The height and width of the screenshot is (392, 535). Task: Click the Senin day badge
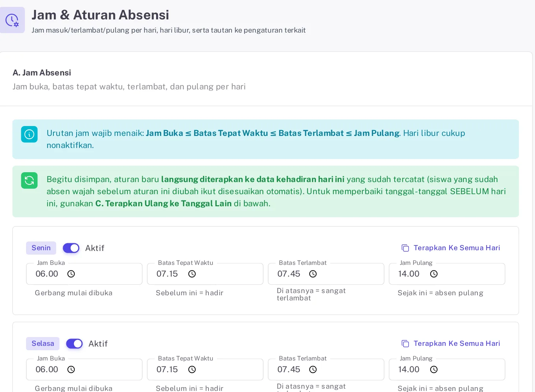[x=41, y=248]
